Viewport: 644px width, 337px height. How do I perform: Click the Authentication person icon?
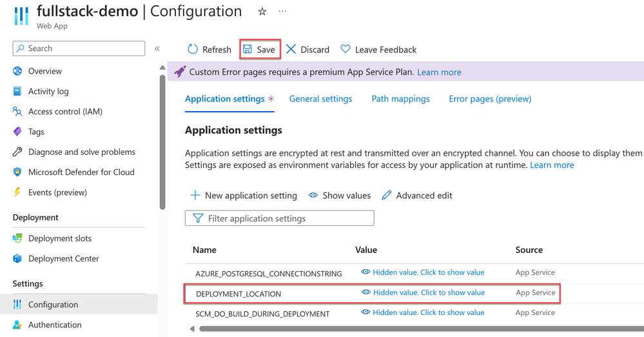17,325
